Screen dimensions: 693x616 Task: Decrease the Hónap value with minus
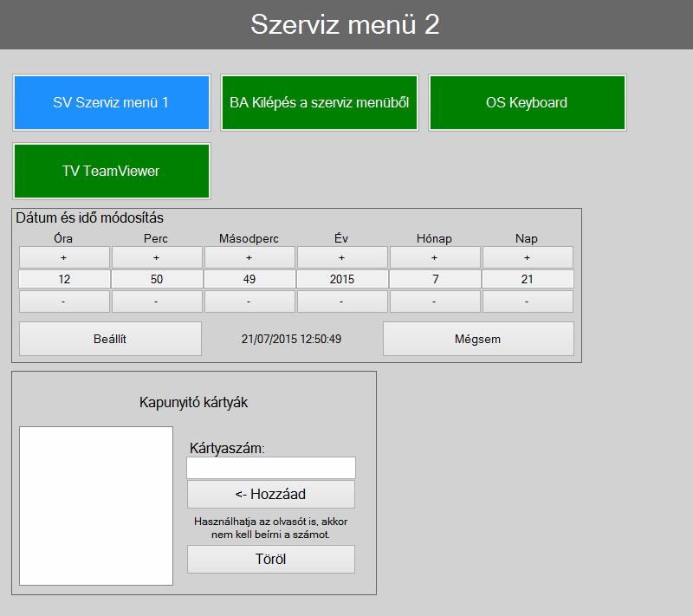point(435,302)
